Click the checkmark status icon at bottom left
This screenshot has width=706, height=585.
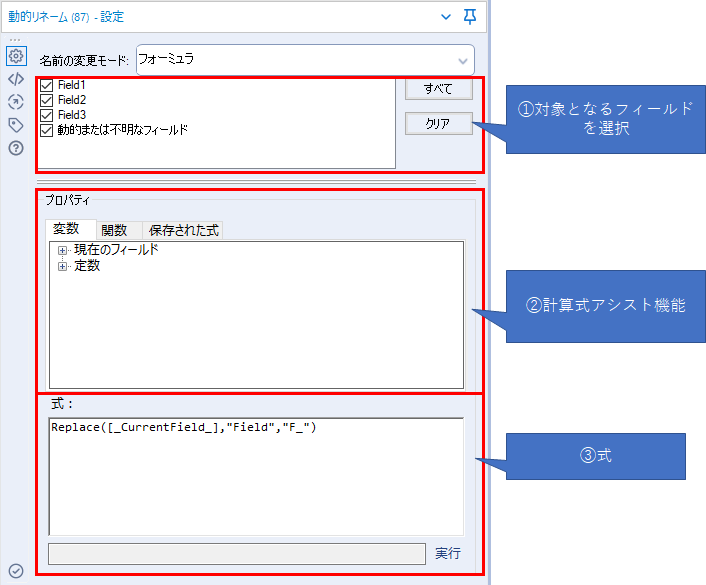(15, 571)
